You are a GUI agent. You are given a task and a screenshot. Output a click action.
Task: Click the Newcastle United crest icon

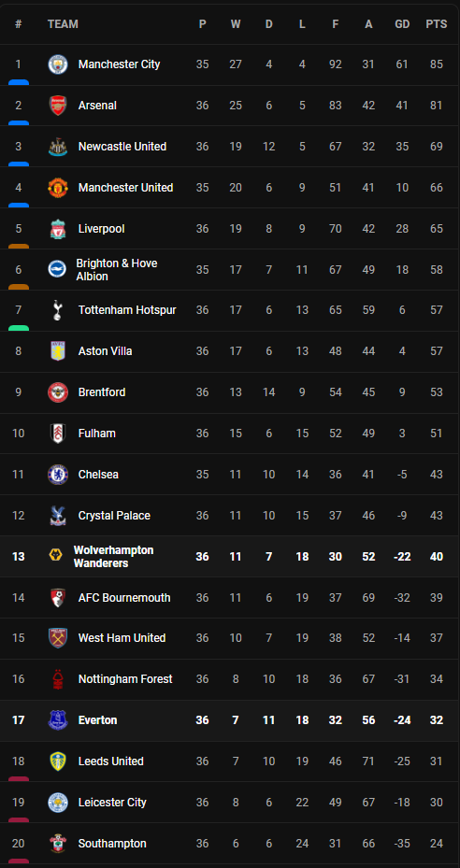point(58,147)
